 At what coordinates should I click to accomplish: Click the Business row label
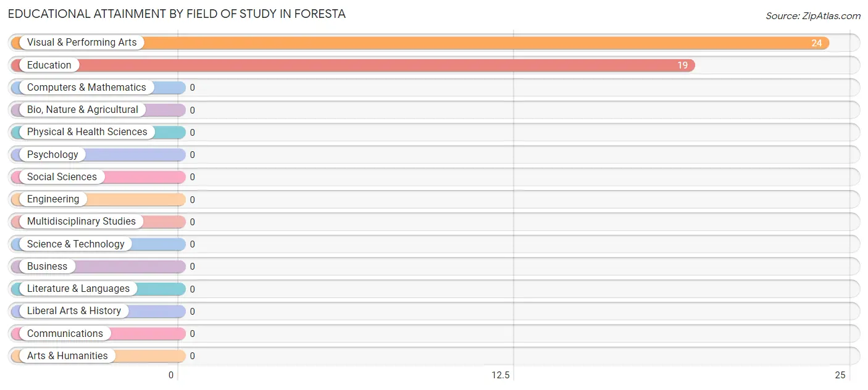[47, 266]
